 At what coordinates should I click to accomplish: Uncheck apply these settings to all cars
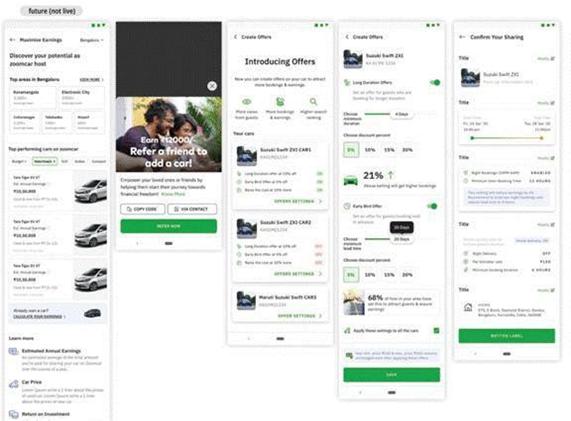pos(436,330)
